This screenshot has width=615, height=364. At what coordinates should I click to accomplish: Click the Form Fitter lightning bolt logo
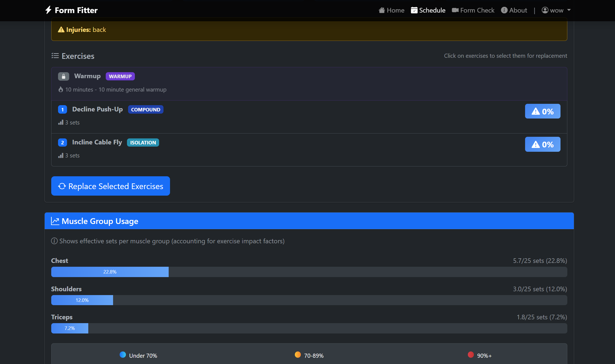coord(49,10)
